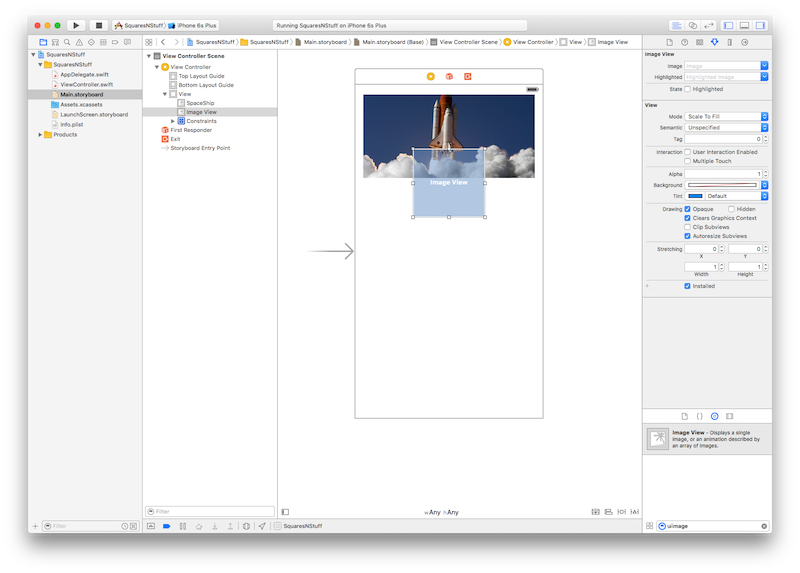Screen dimensions: 800x573
Task: Check the State Highlighted checkbox
Action: pyautogui.click(x=687, y=89)
